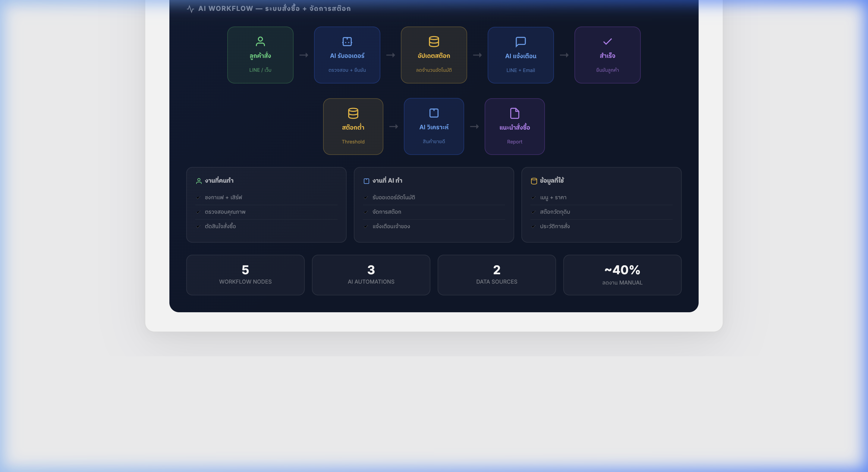Click the yellow database icon beside ข้อมูลที่ใช้
Viewport: 868px width, 472px height.
534,181
